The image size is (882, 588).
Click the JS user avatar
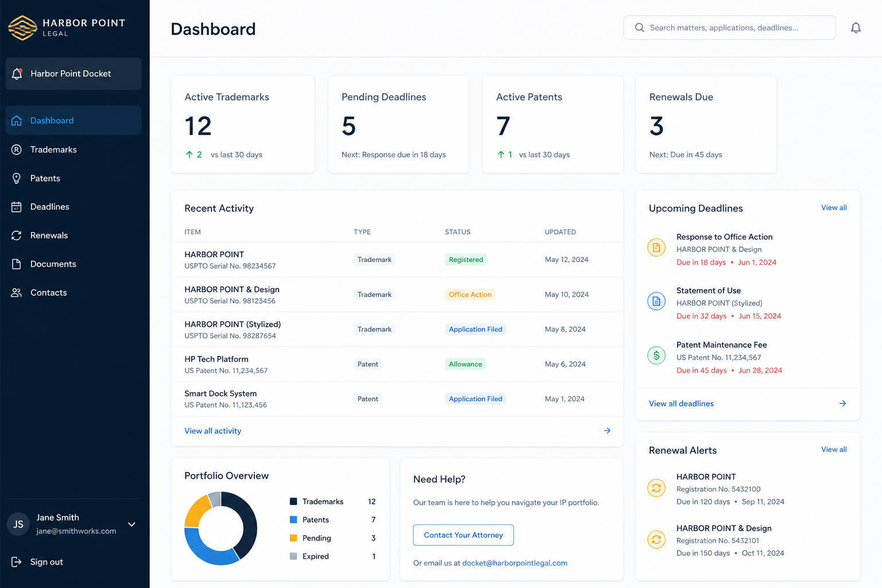(18, 524)
